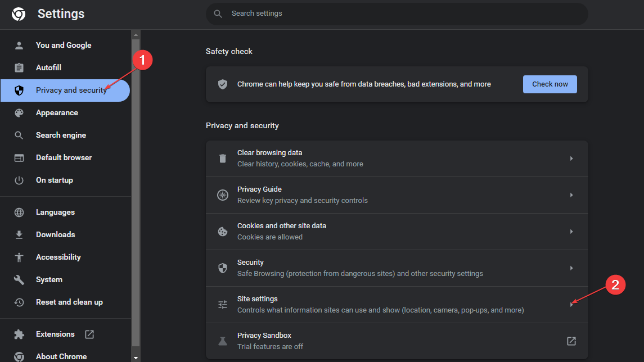The height and width of the screenshot is (362, 644).
Task: Click the Extensions external link icon
Action: [89, 334]
